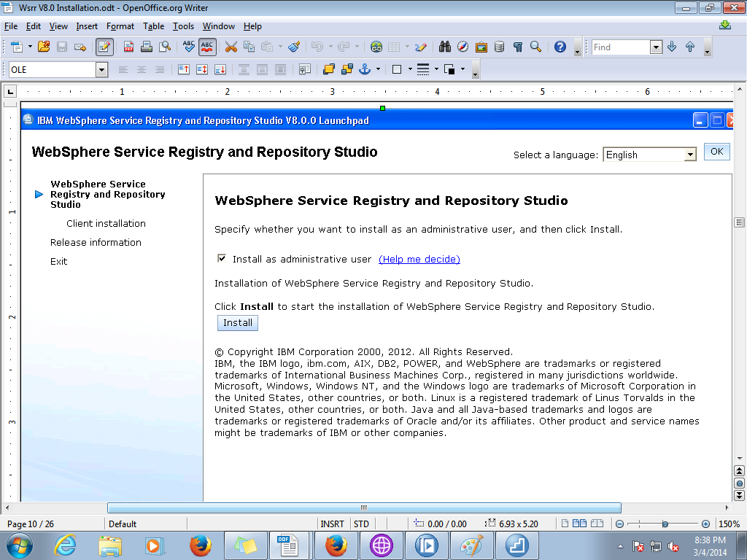Show Draw Functions pencil icon
747x560 pixels.
[x=421, y=47]
